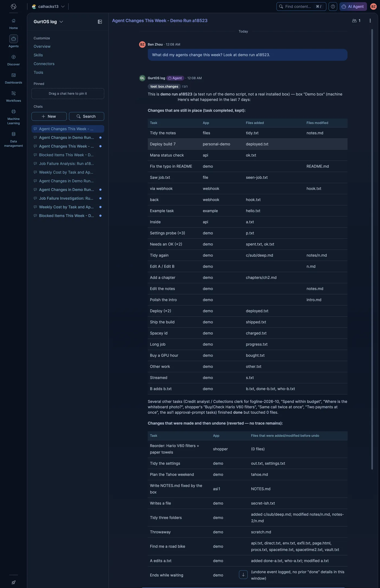Screen dimensions: 380x588
Task: Open the conversation options kebab menu
Action: (x=370, y=21)
